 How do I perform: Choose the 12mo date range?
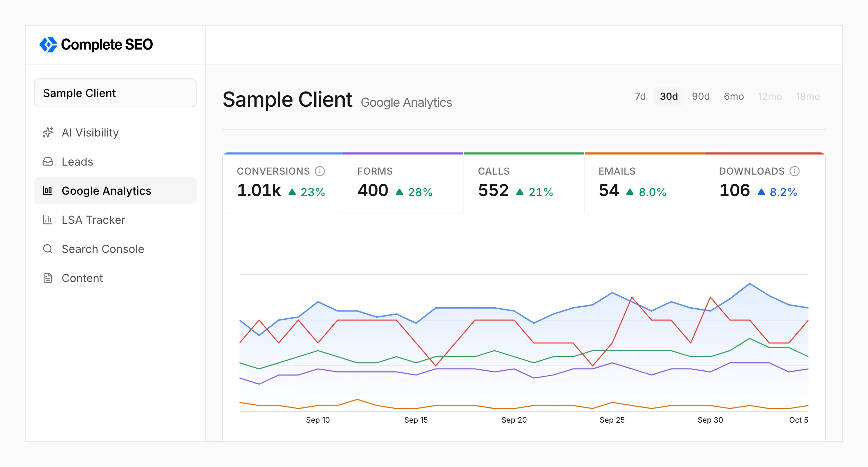click(770, 96)
